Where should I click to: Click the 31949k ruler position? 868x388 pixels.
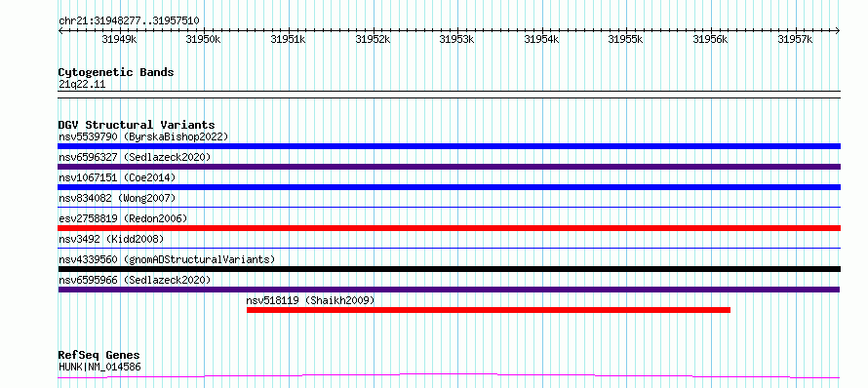pyautogui.click(x=120, y=39)
